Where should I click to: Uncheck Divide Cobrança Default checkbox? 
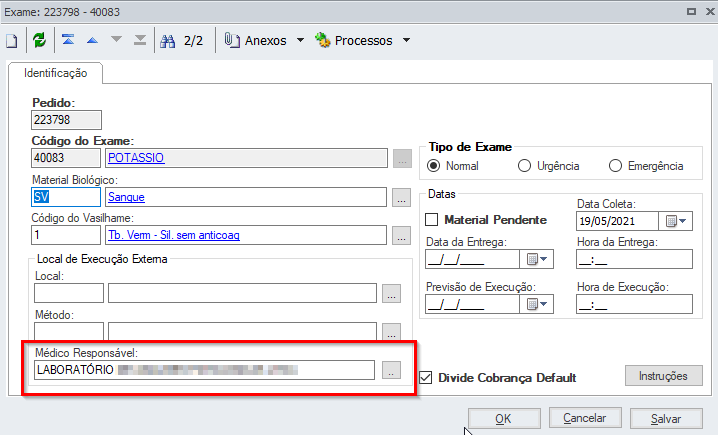[x=426, y=378]
